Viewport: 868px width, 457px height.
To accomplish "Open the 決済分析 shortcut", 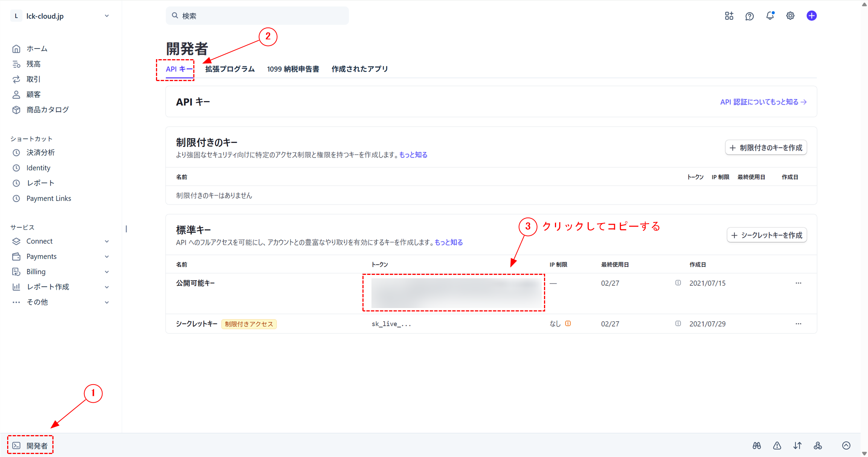I will pos(34,153).
